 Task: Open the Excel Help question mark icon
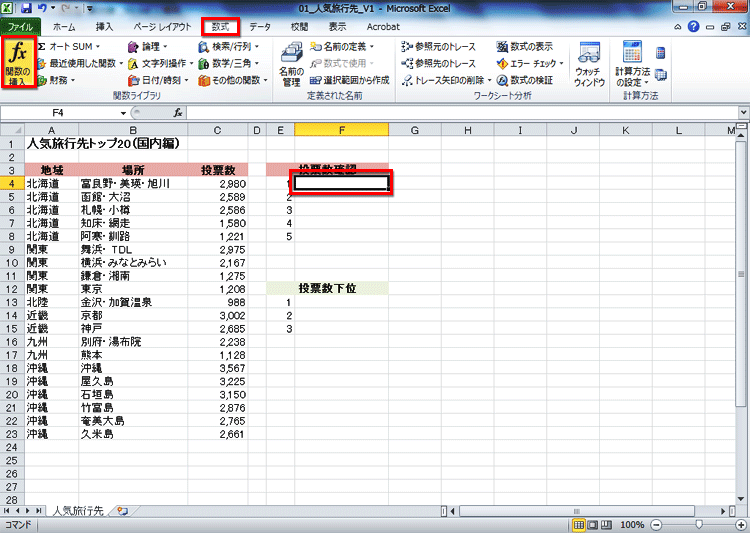click(693, 27)
